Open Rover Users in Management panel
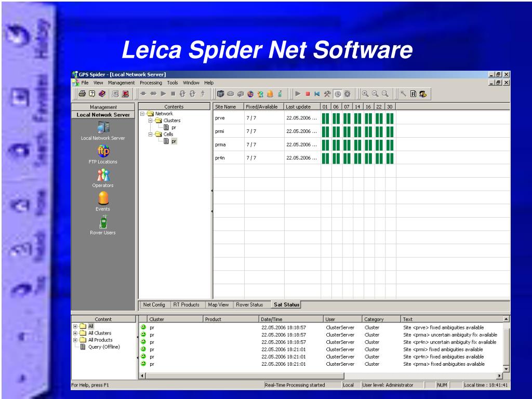The image size is (532, 399). (x=103, y=225)
